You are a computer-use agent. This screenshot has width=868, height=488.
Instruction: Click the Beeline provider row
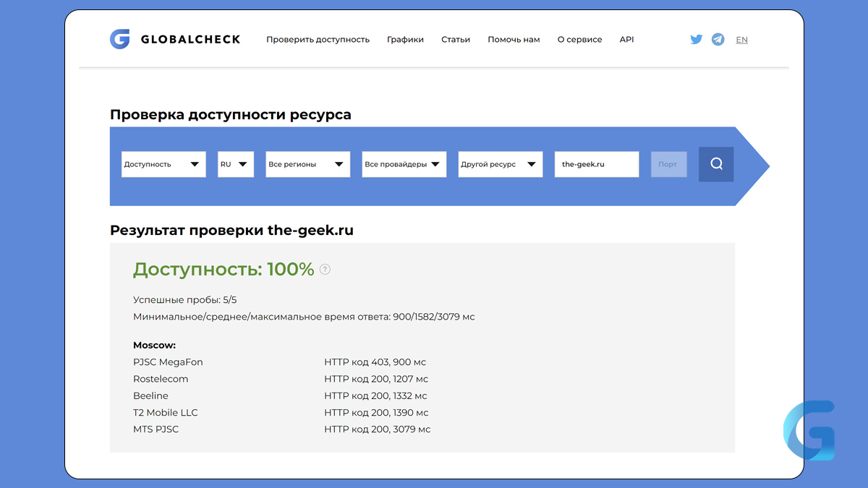pos(150,395)
